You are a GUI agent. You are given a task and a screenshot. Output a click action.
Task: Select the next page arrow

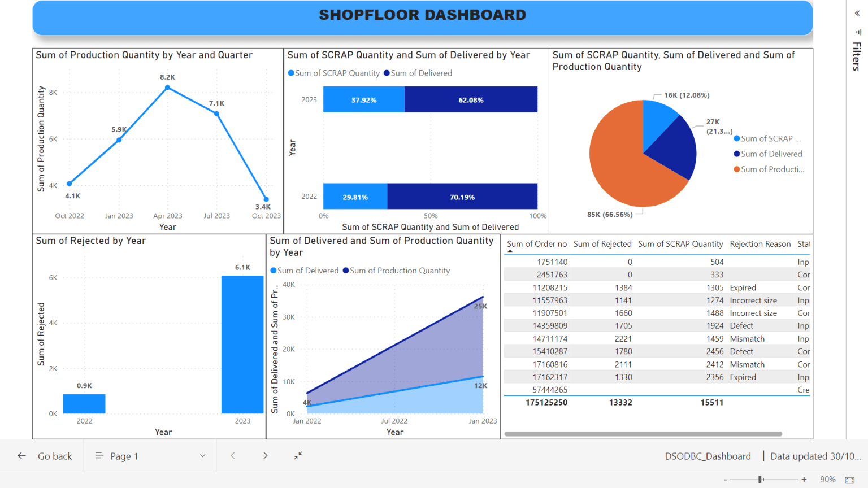click(265, 455)
